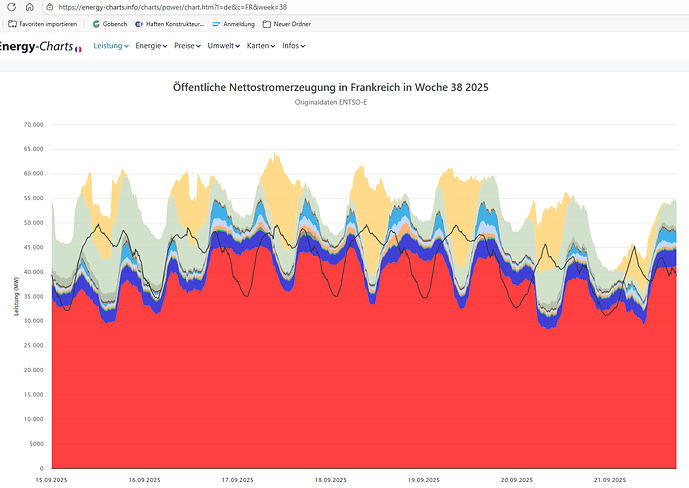
Task: Click the 70.000 y-axis label
Action: click(34, 125)
